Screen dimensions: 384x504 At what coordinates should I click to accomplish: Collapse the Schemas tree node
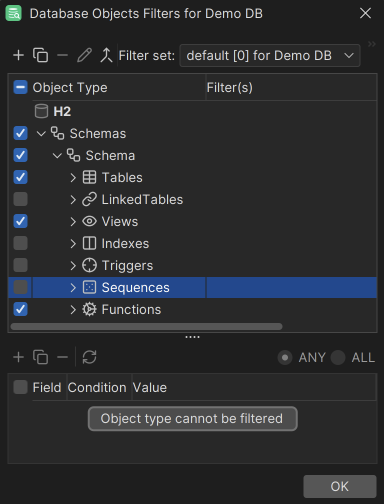tap(41, 134)
